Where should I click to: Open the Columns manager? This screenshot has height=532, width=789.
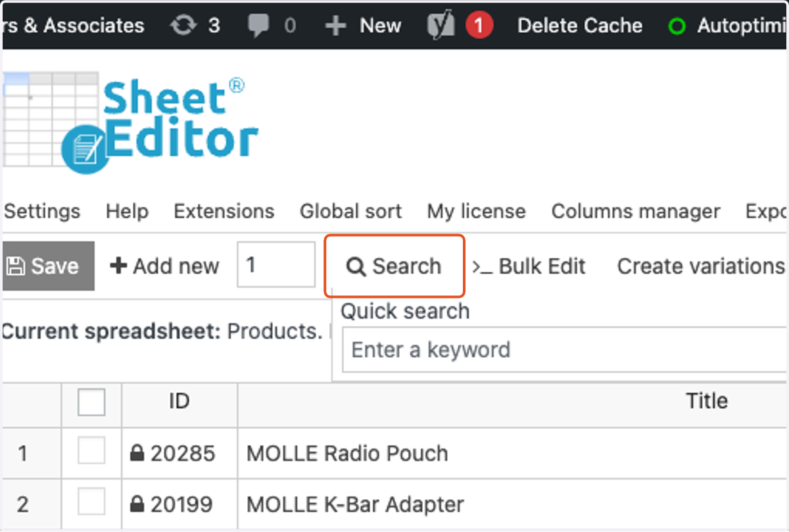[x=636, y=211]
